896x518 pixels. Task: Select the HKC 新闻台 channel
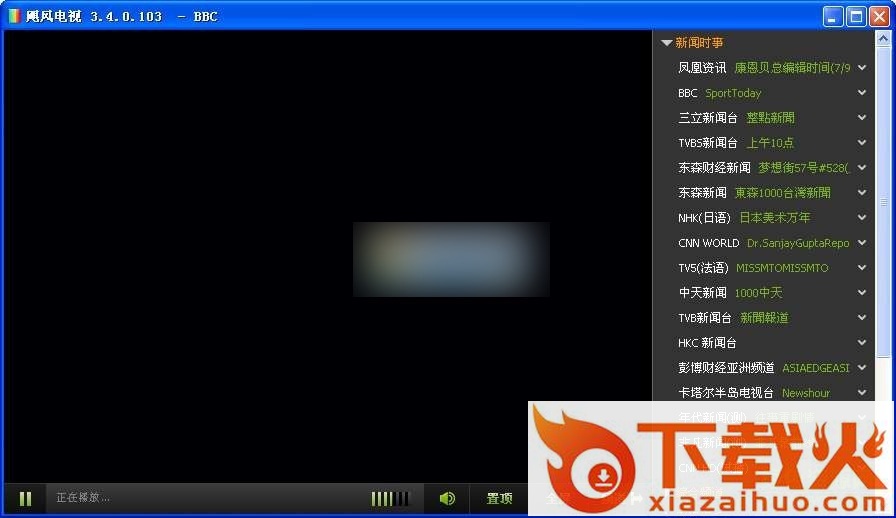click(707, 343)
